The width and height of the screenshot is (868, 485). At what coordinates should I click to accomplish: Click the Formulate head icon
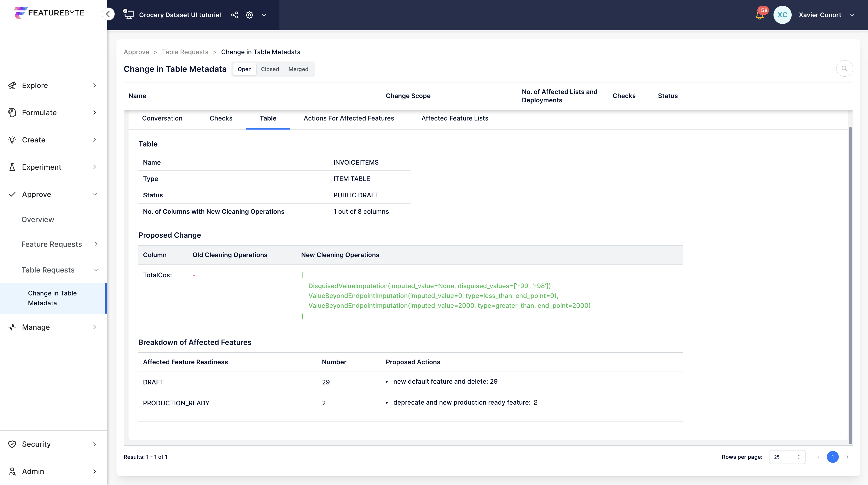12,113
